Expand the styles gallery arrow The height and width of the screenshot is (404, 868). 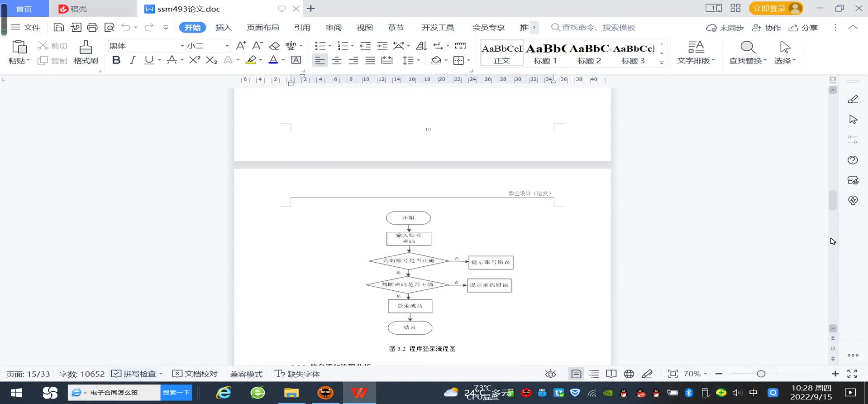(x=662, y=63)
